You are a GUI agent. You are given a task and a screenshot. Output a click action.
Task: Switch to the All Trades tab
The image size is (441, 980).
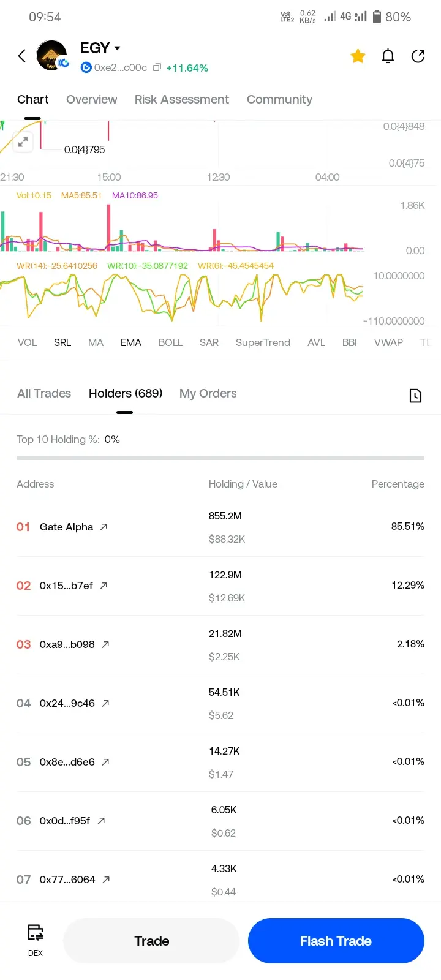pyautogui.click(x=44, y=393)
